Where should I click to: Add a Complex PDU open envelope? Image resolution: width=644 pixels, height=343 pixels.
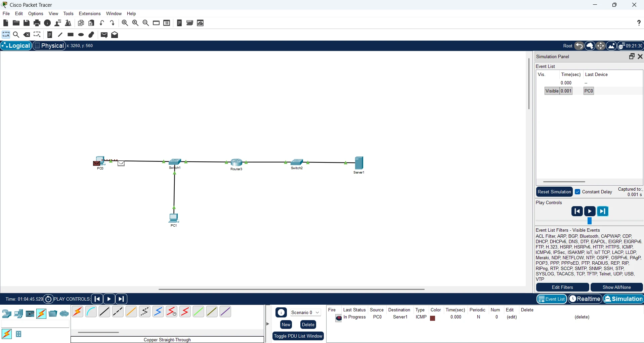click(x=115, y=35)
